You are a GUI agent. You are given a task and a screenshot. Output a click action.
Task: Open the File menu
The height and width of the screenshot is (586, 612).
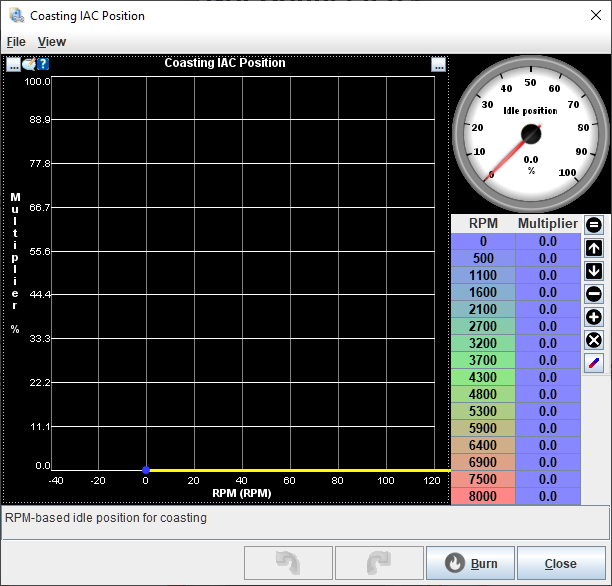pyautogui.click(x=16, y=42)
